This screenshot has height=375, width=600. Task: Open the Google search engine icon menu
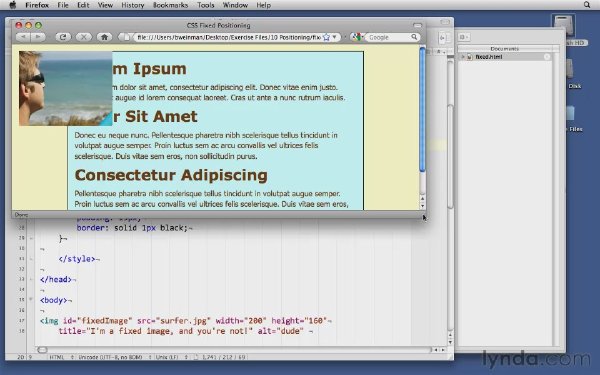[x=357, y=37]
